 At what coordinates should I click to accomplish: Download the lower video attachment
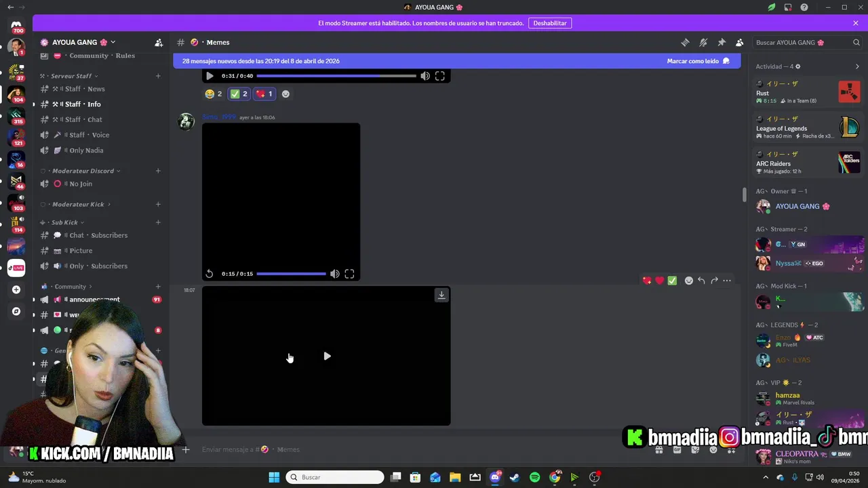[x=441, y=295]
